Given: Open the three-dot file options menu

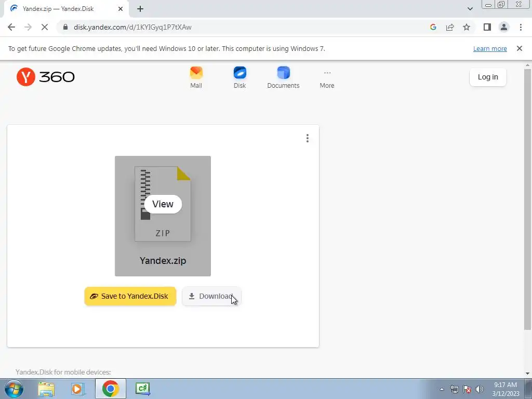Looking at the screenshot, I should tap(308, 138).
